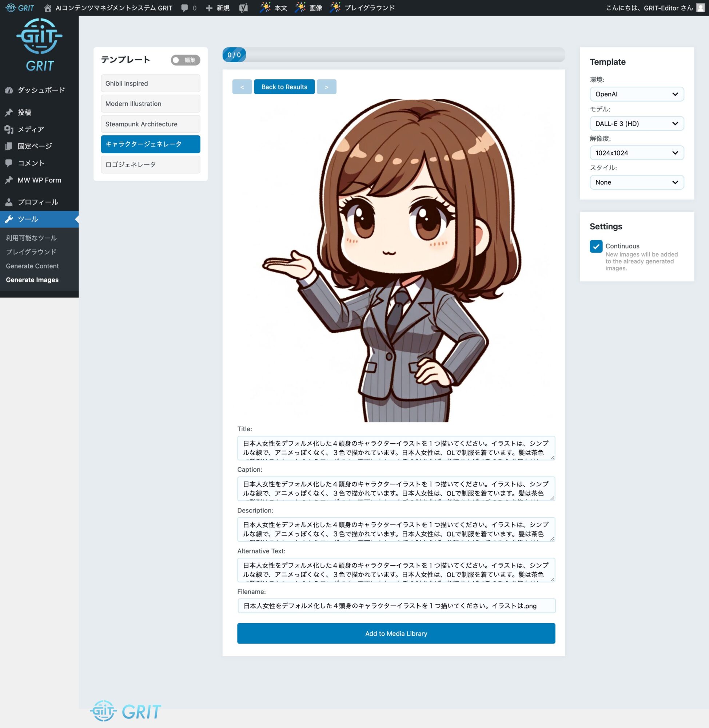Open the comments bubble icon in admin bar
Viewport: 709px width, 728px height.
coord(185,8)
